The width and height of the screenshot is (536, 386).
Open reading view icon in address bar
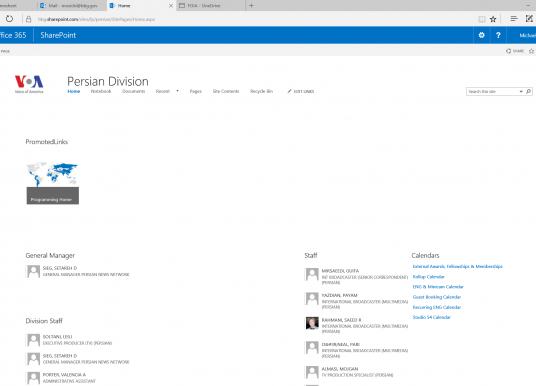(x=482, y=19)
